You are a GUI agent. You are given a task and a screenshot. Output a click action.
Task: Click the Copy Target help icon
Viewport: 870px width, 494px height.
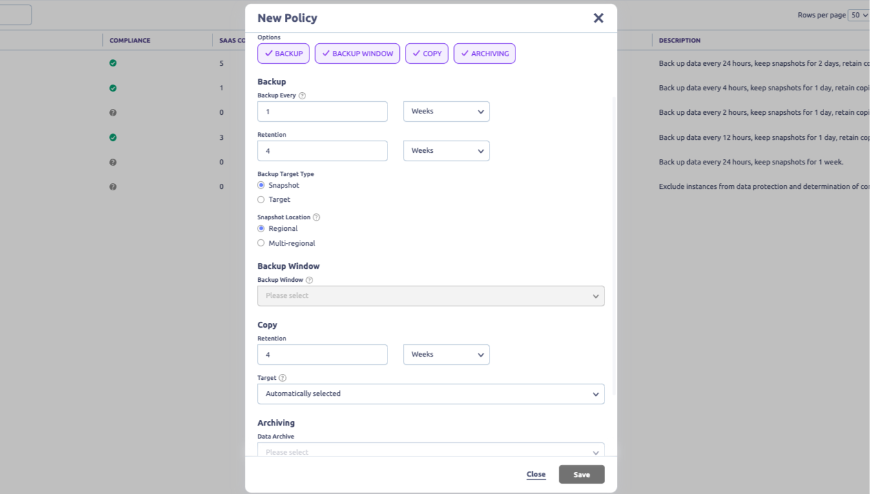pos(281,377)
